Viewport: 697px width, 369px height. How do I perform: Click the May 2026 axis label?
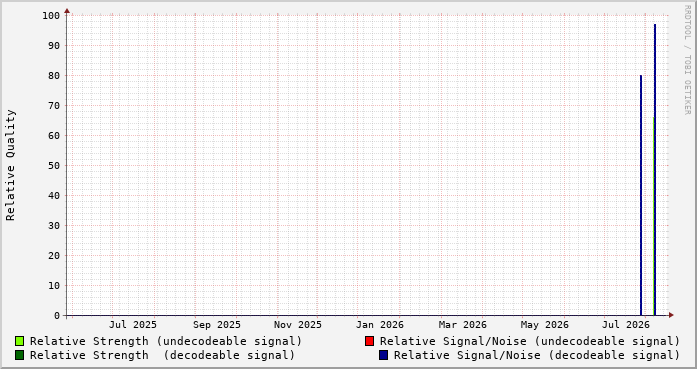(545, 325)
